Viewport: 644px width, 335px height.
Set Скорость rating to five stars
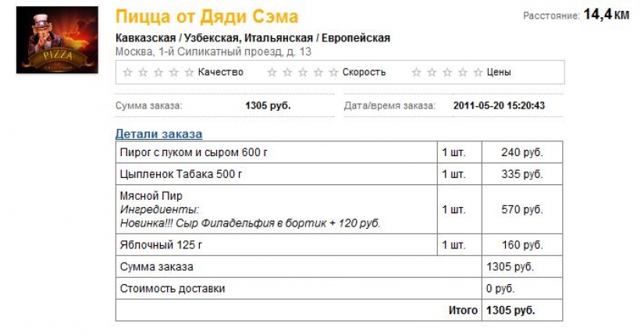pyautogui.click(x=333, y=73)
